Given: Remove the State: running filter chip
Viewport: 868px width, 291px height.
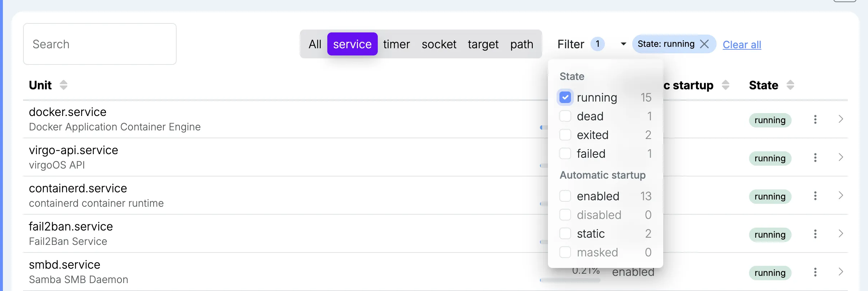Looking at the screenshot, I should 704,44.
